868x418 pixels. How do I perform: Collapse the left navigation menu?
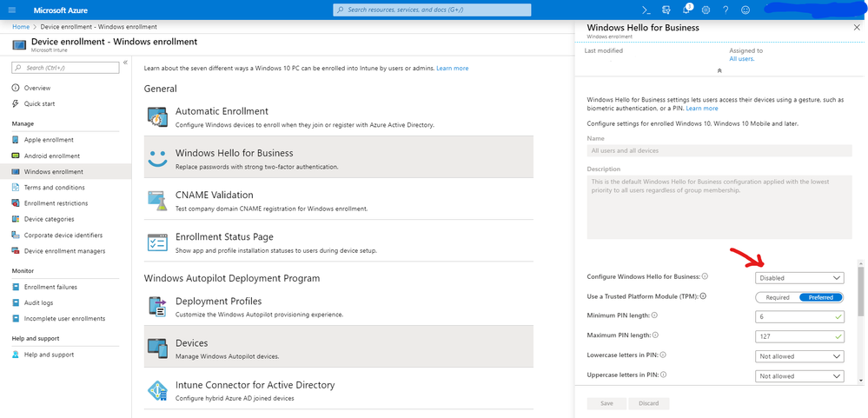point(125,62)
